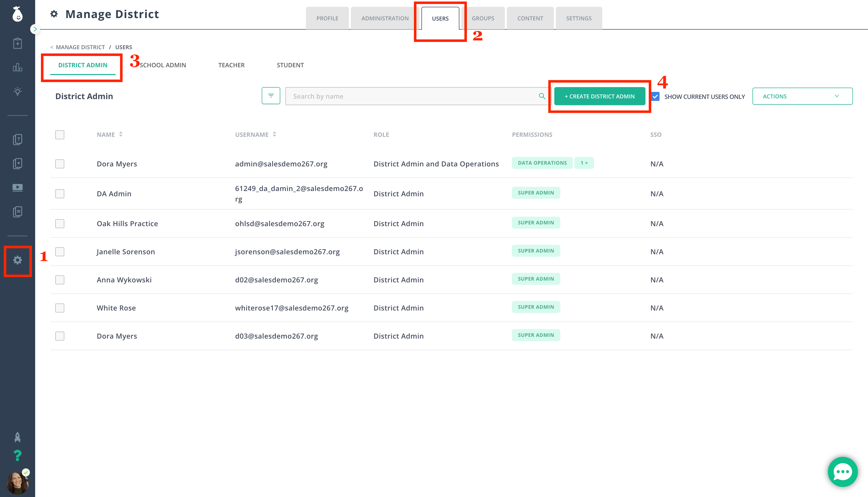The image size is (868, 497).
Task: Open the Actions dropdown
Action: pos(802,96)
